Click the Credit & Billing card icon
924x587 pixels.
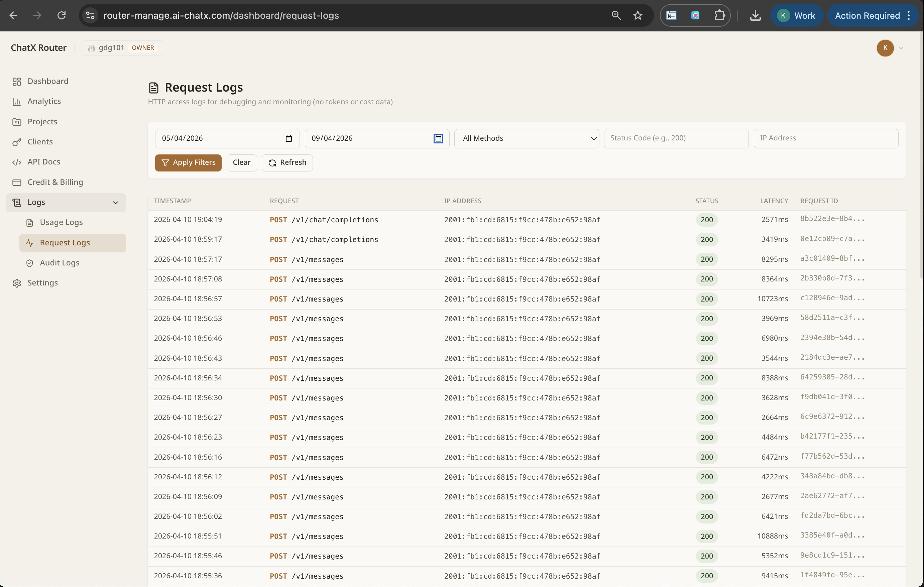click(17, 182)
